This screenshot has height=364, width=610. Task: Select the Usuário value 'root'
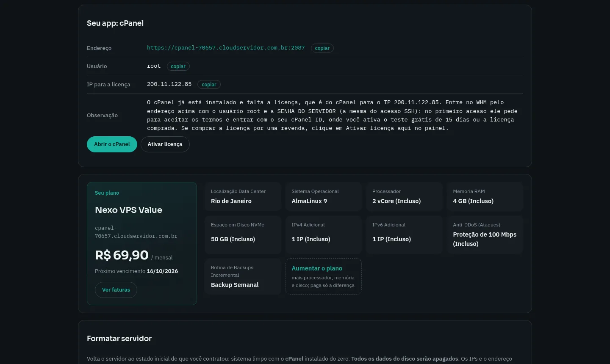(154, 66)
